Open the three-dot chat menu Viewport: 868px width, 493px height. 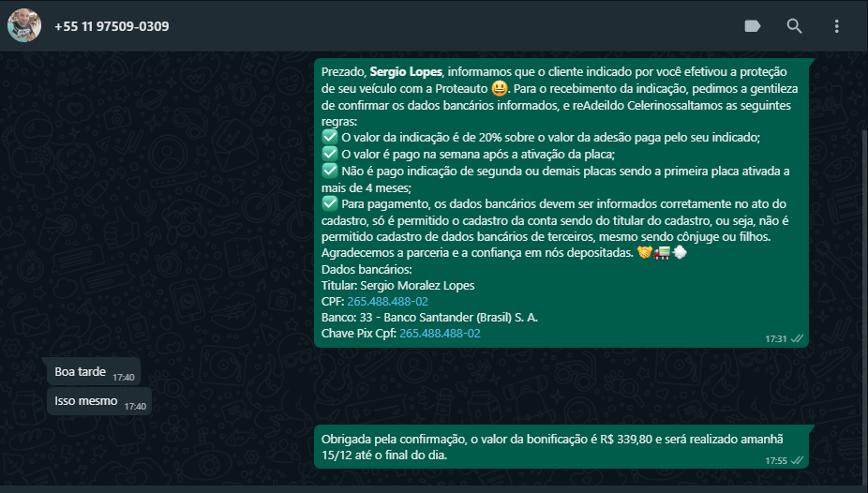(836, 26)
